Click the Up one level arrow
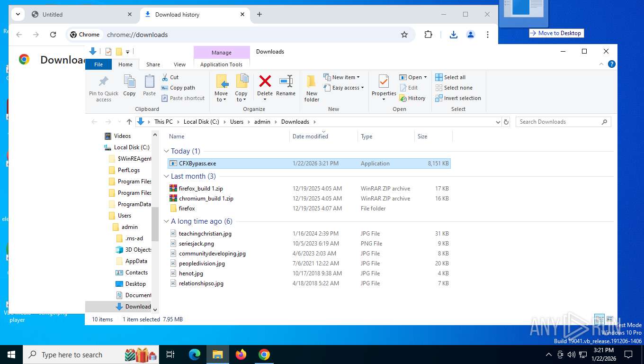This screenshot has width=644, height=364. (129, 122)
